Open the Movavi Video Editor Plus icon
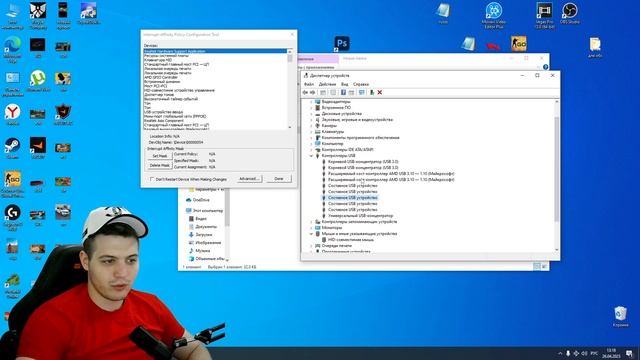640x360 pixels. [x=493, y=15]
